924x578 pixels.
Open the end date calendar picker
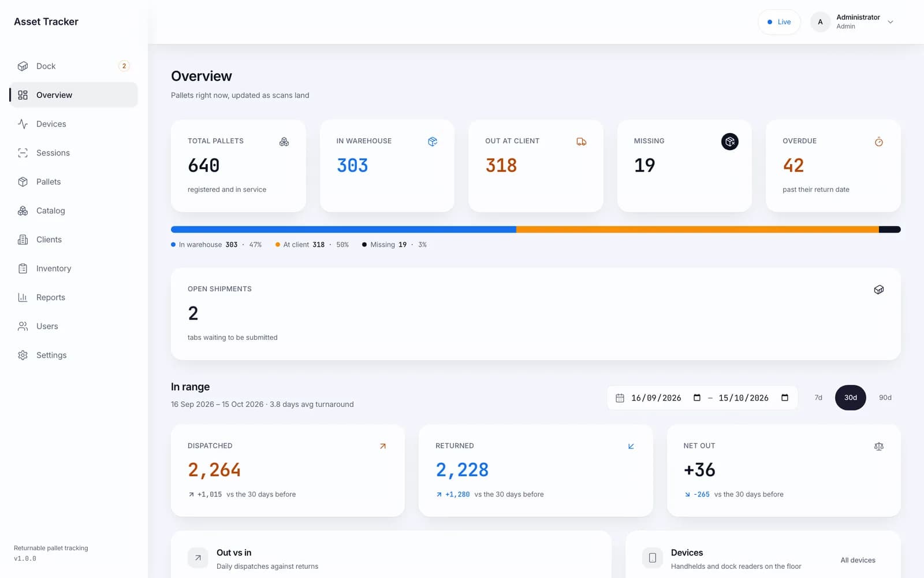(785, 398)
